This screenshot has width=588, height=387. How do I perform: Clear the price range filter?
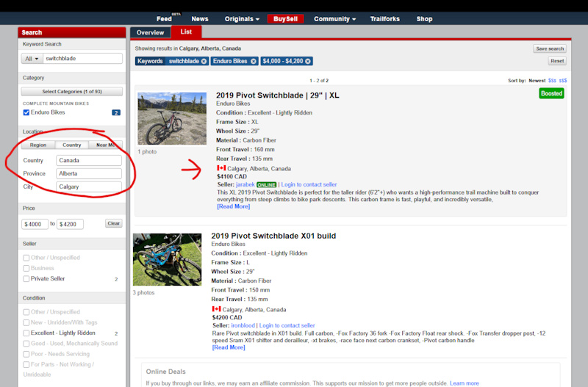(x=114, y=223)
